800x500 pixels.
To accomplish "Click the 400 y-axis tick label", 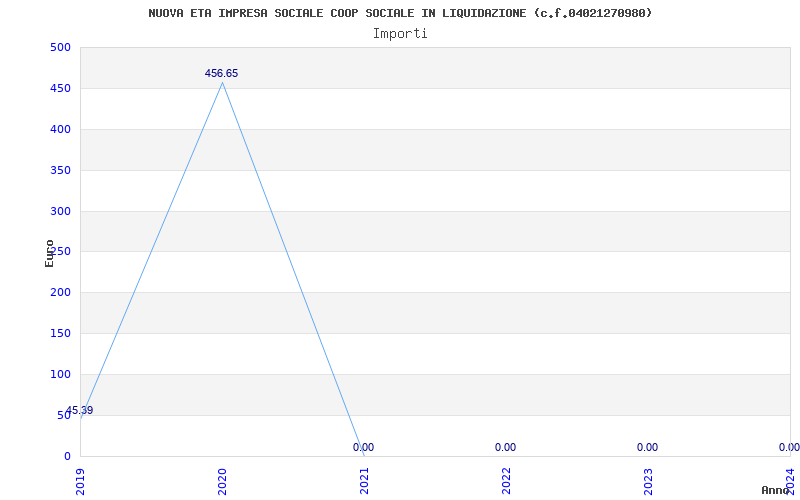I will point(60,129).
